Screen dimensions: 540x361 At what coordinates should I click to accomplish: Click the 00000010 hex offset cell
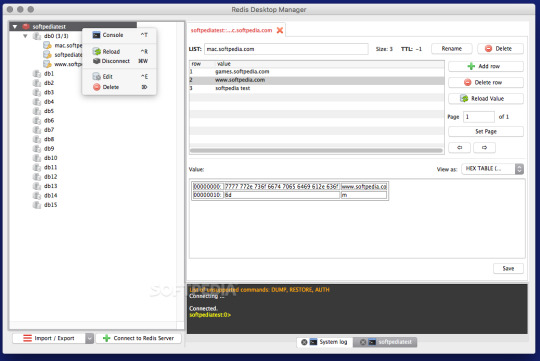[208, 195]
